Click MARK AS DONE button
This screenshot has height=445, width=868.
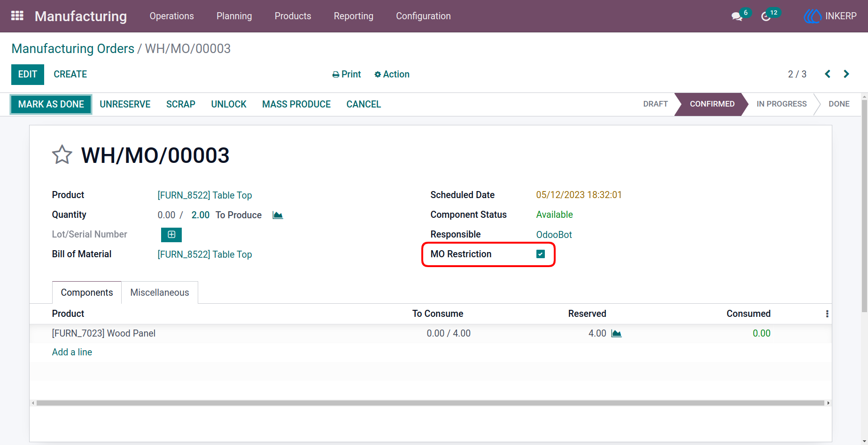pyautogui.click(x=51, y=104)
